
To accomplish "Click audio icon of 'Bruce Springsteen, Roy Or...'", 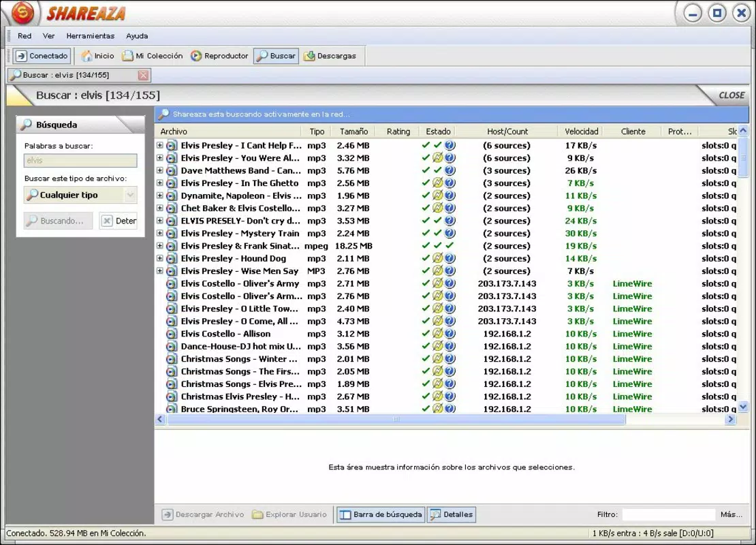I will pos(171,409).
